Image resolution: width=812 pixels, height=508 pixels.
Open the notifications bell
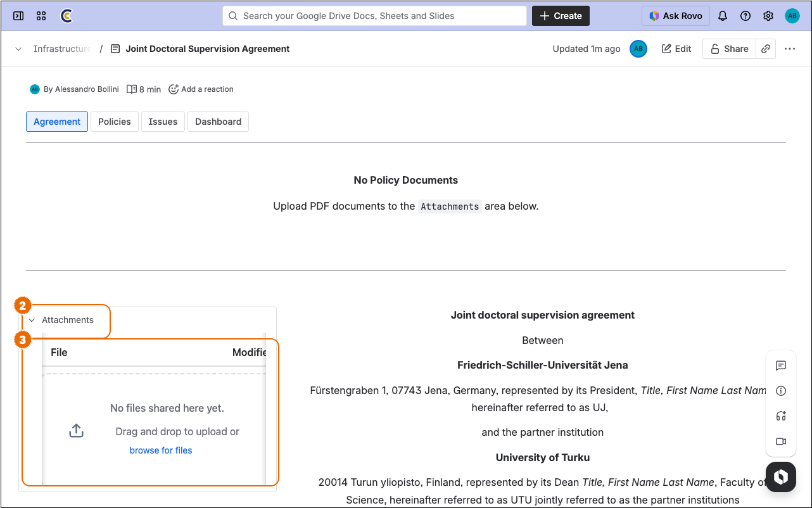pos(723,16)
